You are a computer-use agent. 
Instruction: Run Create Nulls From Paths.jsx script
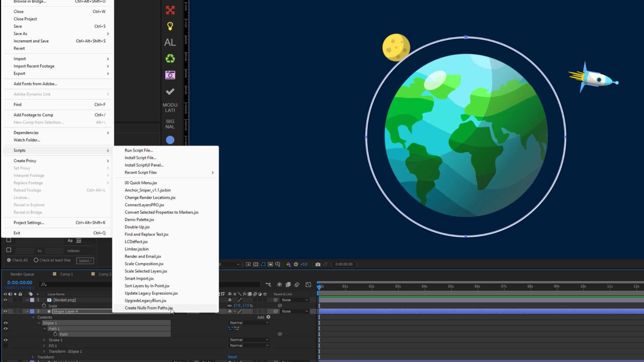point(149,308)
